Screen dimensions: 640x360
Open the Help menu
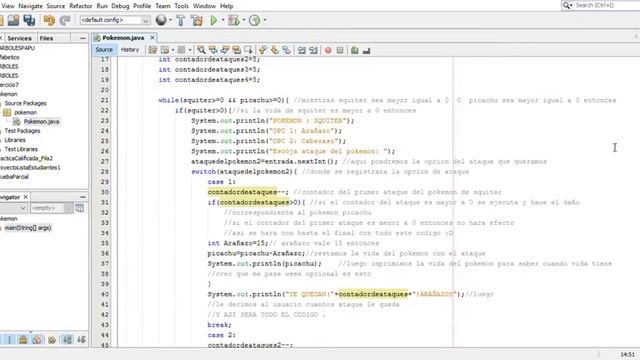click(227, 6)
